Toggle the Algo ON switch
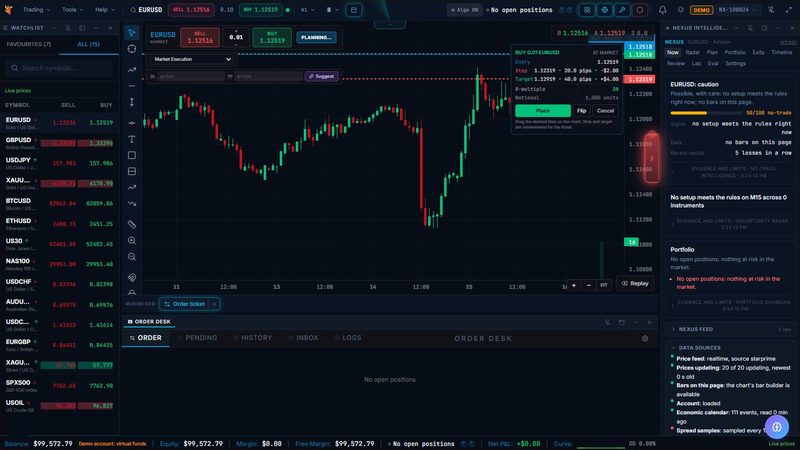This screenshot has height=450, width=800. tap(465, 10)
